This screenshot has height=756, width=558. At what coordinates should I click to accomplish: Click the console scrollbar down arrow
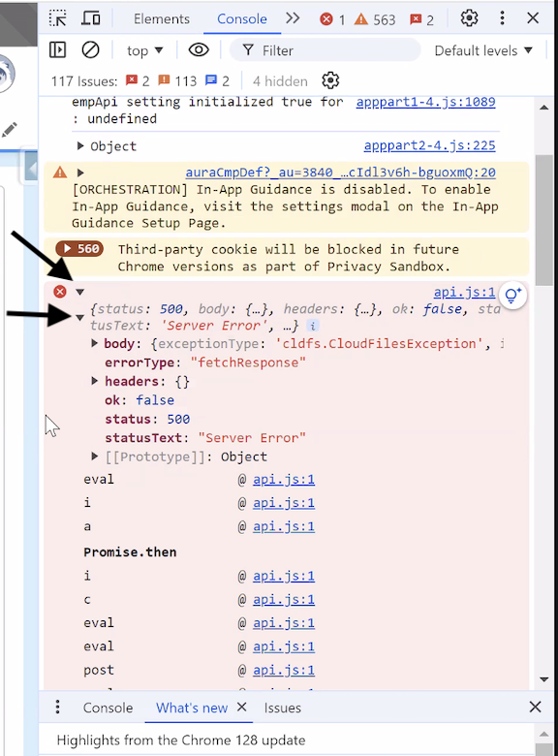(544, 679)
